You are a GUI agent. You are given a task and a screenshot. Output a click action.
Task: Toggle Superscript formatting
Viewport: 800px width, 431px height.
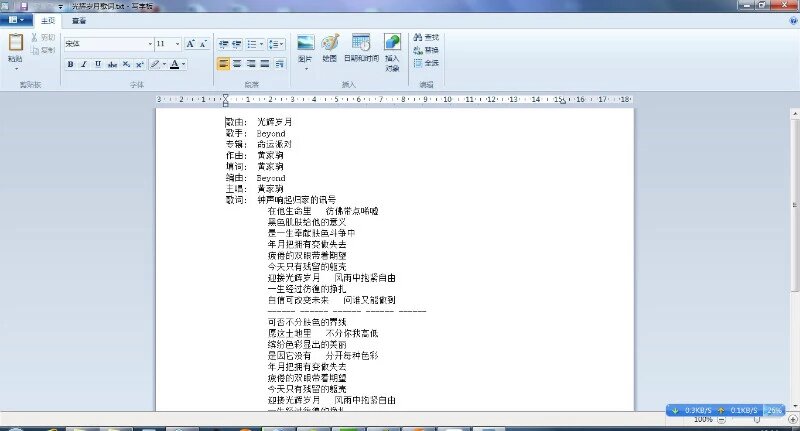(x=139, y=64)
